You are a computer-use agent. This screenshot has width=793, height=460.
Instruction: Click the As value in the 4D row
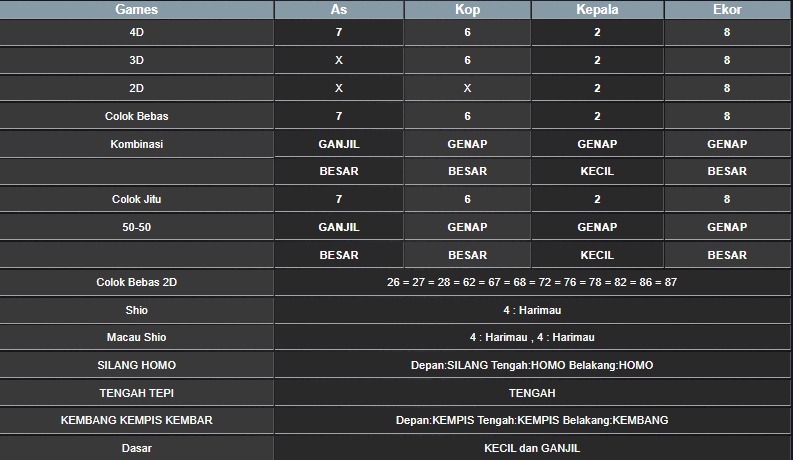(x=339, y=32)
